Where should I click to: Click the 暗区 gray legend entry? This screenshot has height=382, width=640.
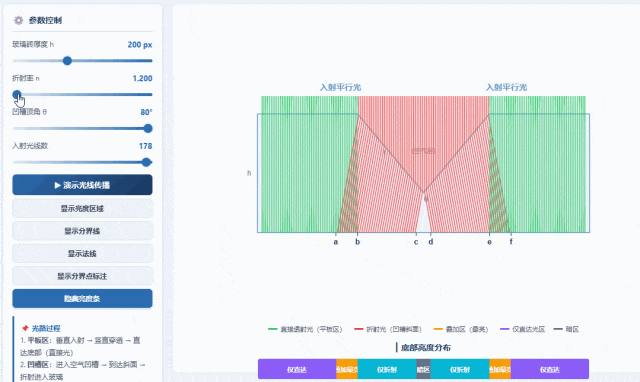coord(566,329)
